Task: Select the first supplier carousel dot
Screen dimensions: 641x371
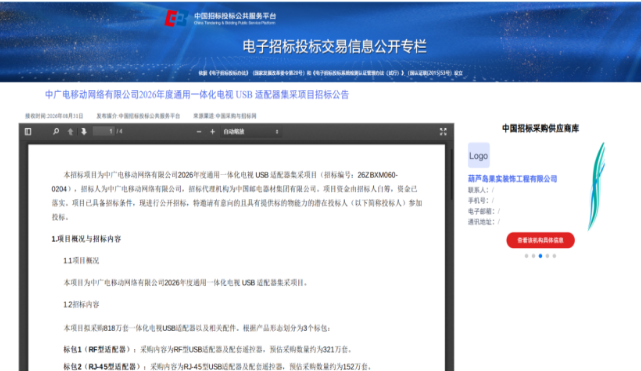Action: point(527,256)
